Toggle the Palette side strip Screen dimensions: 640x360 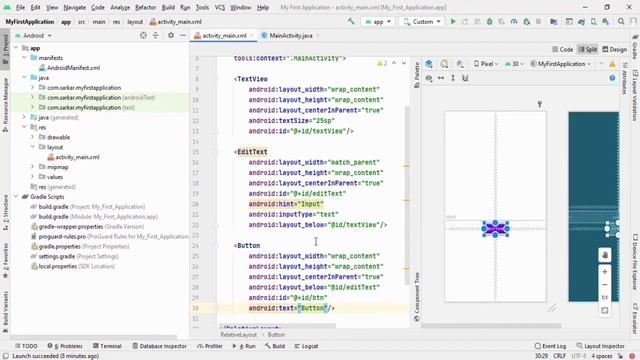coord(416,74)
